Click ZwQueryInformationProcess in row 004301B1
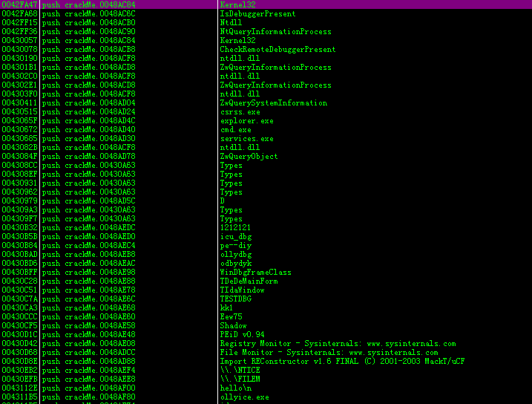The image size is (532, 404). [275, 68]
